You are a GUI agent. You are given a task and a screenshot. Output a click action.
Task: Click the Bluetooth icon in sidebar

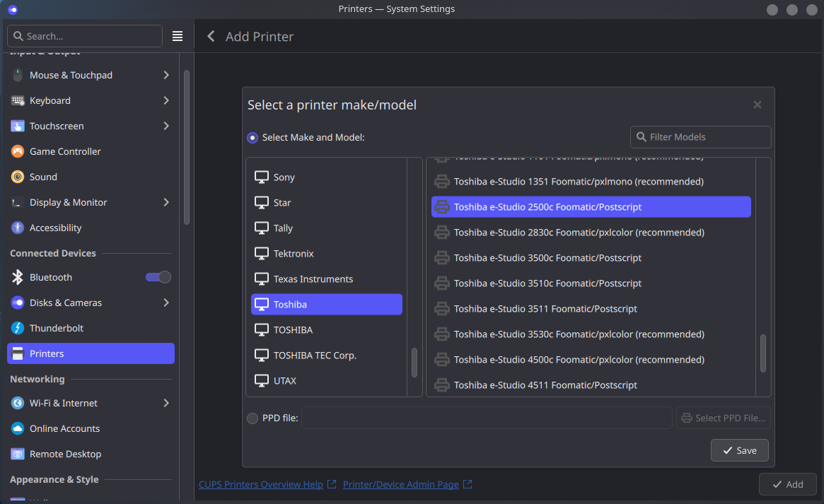[18, 277]
